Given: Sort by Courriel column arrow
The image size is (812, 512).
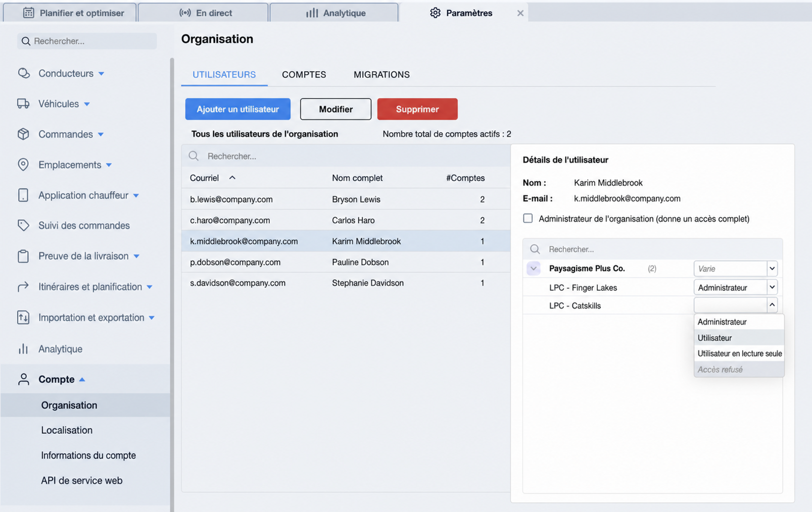Looking at the screenshot, I should tap(232, 178).
